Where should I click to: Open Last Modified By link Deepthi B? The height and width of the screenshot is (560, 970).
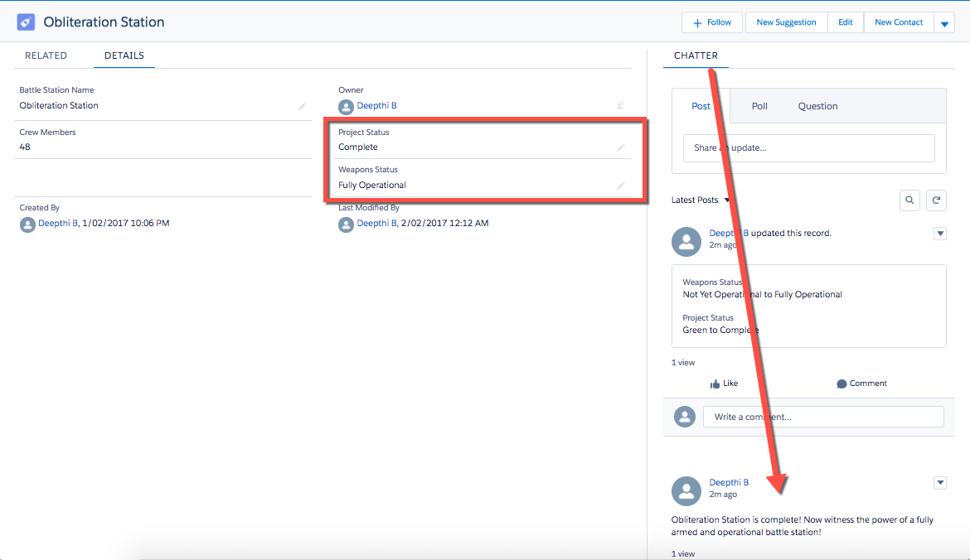click(x=376, y=223)
